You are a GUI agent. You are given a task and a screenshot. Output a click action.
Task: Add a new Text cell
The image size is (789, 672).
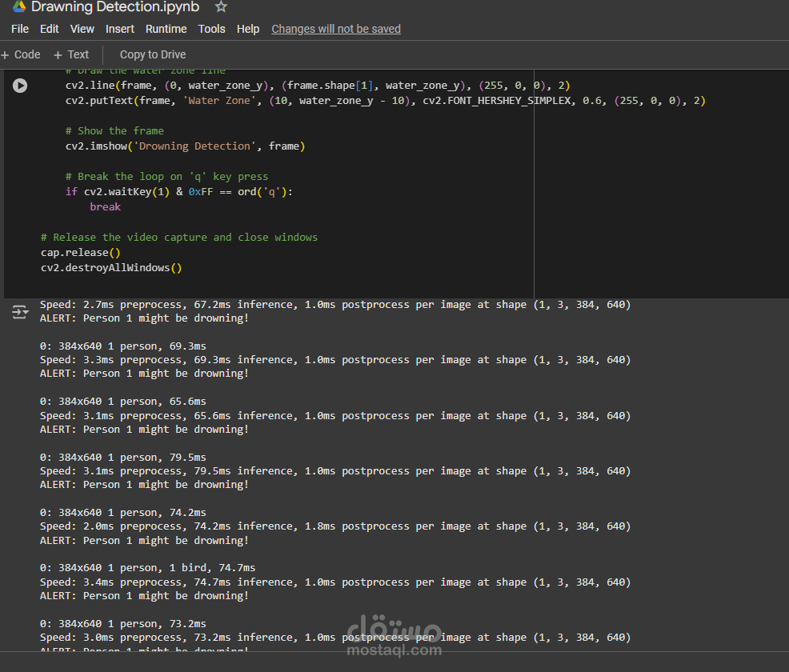[x=71, y=55]
